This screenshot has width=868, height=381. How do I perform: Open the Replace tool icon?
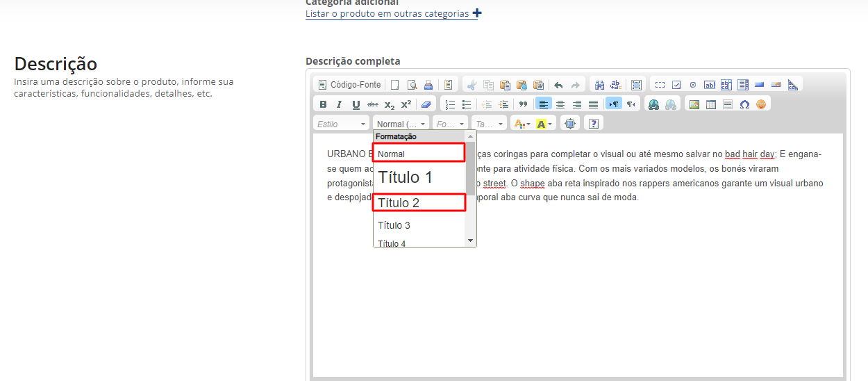(x=616, y=85)
